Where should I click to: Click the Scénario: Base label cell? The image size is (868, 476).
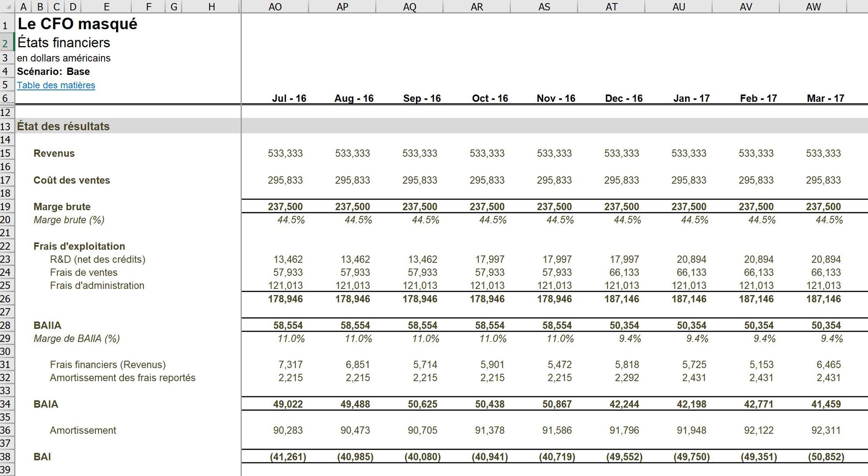point(53,71)
